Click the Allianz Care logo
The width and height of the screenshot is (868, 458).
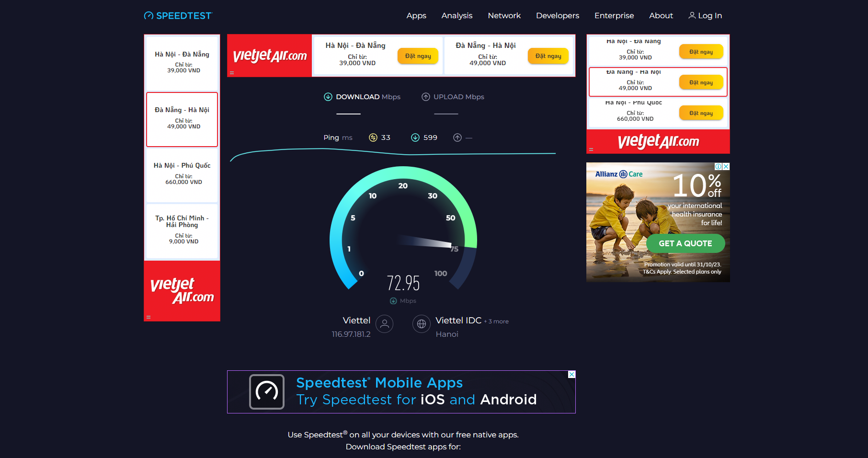click(619, 174)
